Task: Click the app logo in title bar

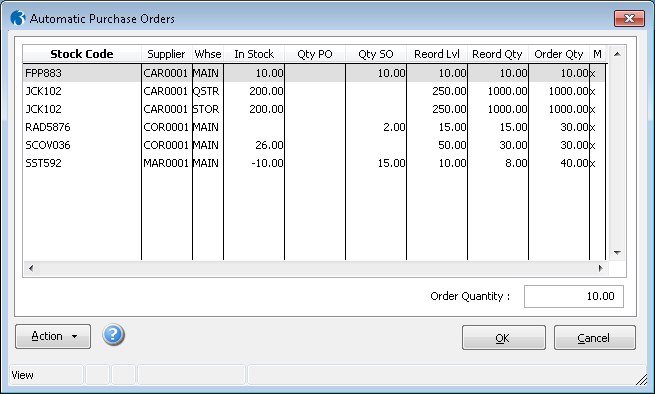Action: pos(18,18)
